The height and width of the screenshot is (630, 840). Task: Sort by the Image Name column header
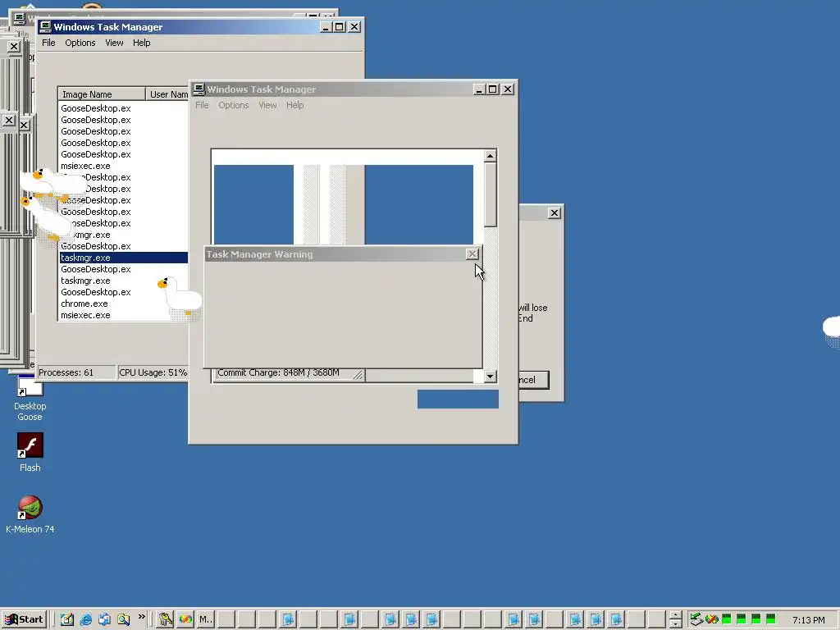(x=102, y=94)
